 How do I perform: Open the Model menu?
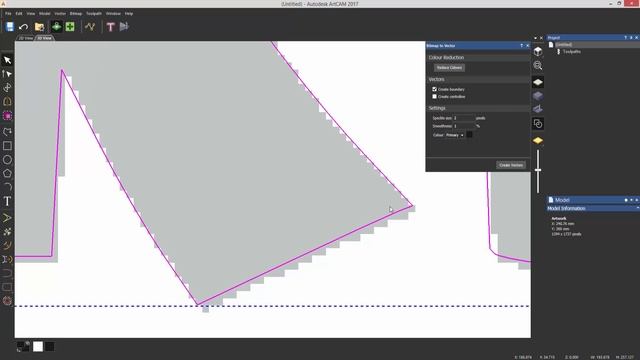(x=44, y=13)
